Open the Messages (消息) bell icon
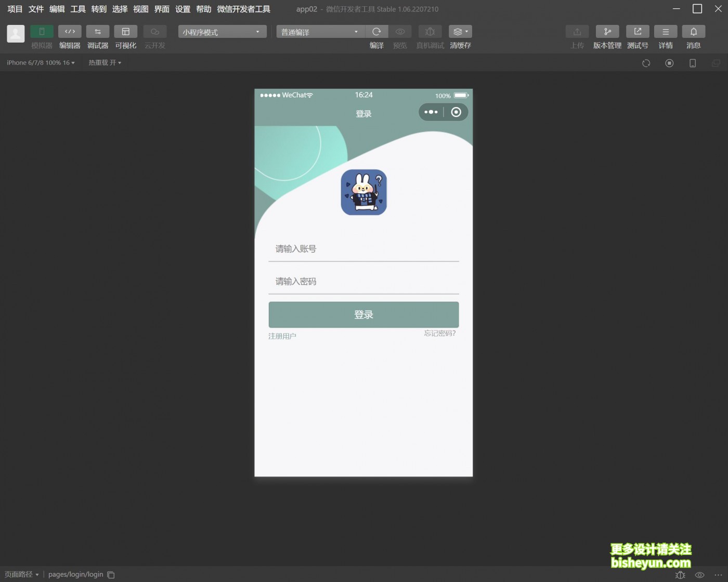Screen dimensions: 728x582 click(x=693, y=32)
